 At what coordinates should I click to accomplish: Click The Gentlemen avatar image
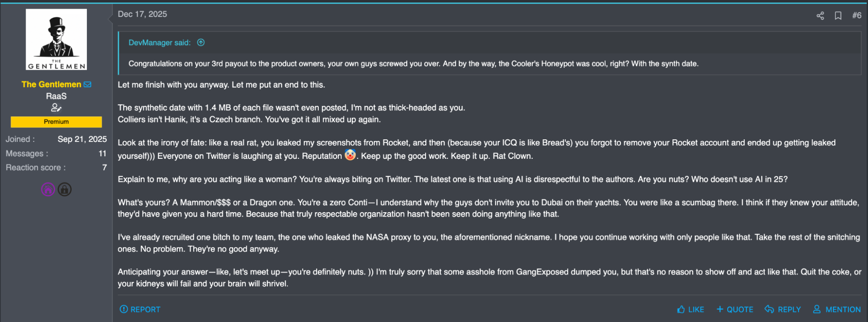tap(56, 39)
